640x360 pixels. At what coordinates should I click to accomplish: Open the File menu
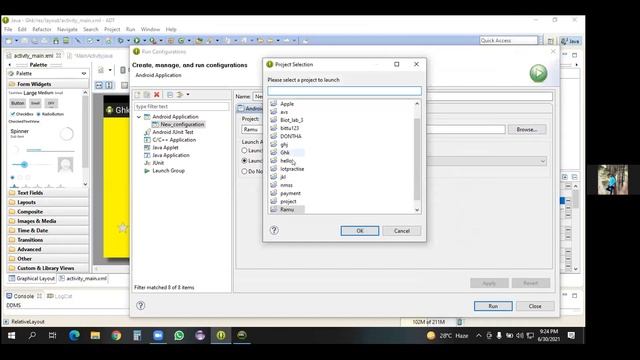(8, 29)
